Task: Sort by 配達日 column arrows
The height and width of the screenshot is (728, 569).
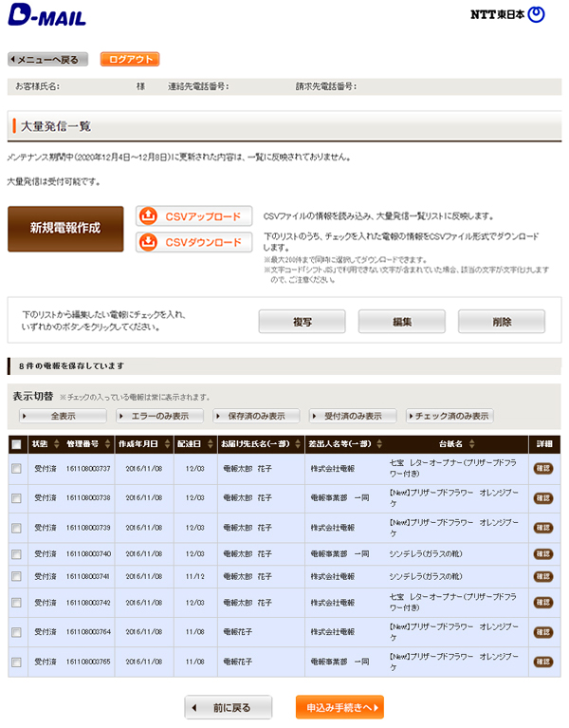Action: [x=211, y=444]
